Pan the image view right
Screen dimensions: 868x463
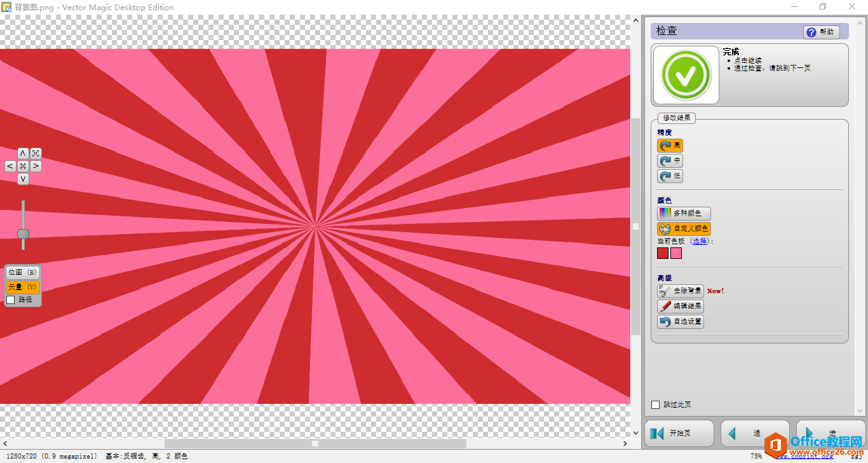(x=36, y=166)
